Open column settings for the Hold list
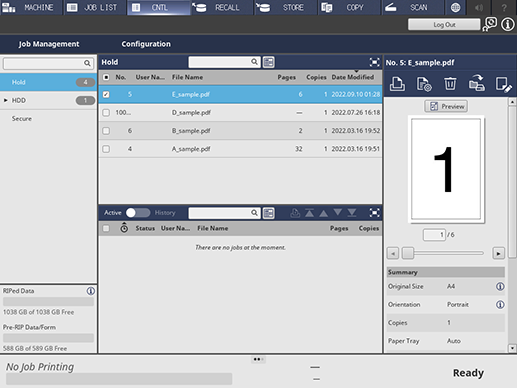Viewport: 517px width, 388px height. point(268,62)
